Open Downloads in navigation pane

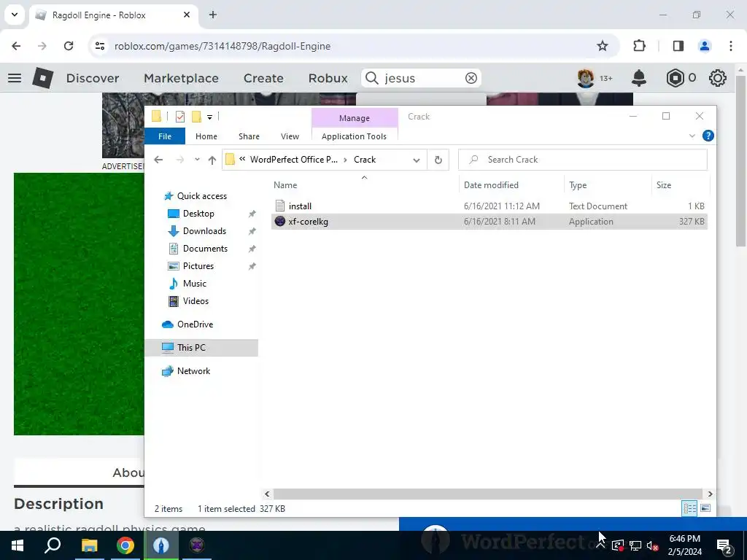coord(204,231)
